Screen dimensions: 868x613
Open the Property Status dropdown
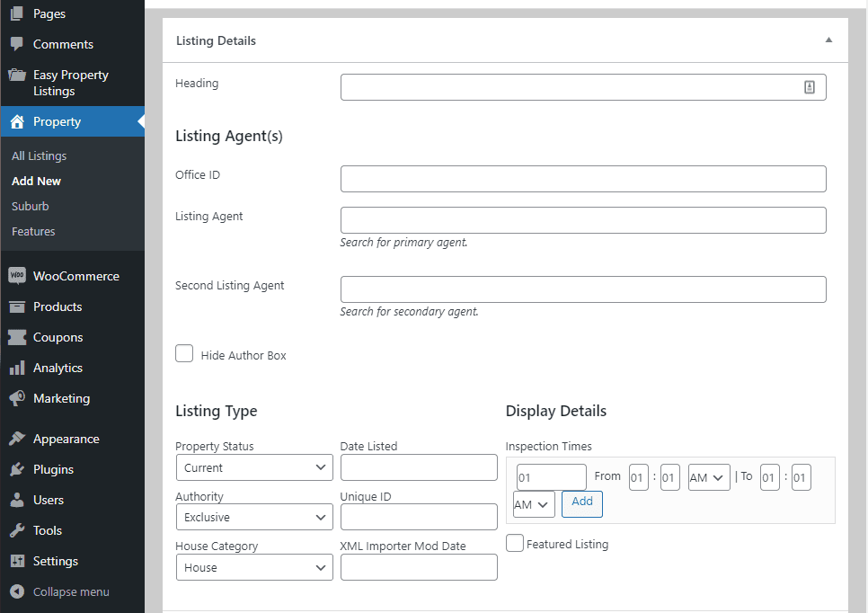point(254,467)
